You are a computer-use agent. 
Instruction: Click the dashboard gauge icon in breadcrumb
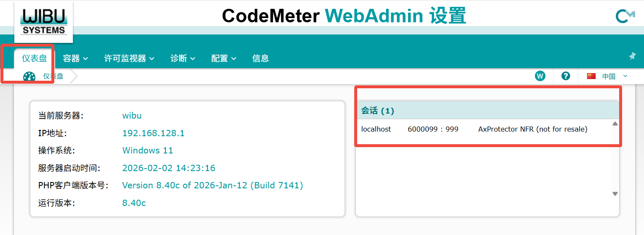pyautogui.click(x=29, y=77)
